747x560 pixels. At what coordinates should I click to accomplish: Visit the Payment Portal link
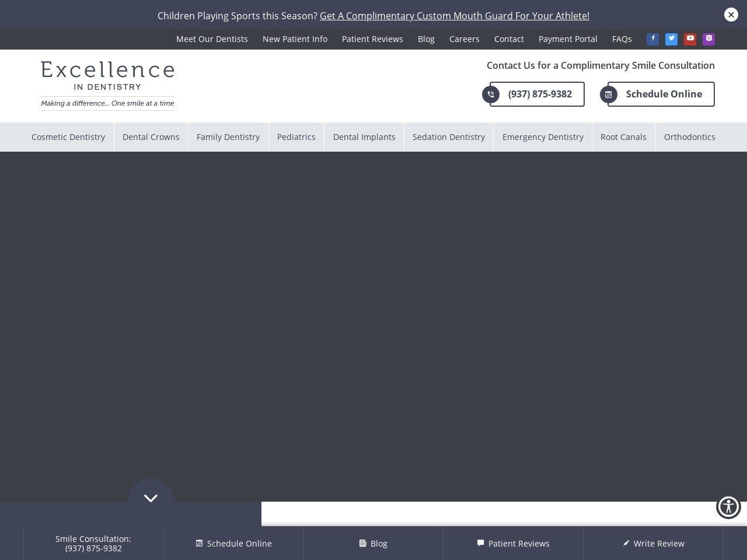[x=568, y=39]
